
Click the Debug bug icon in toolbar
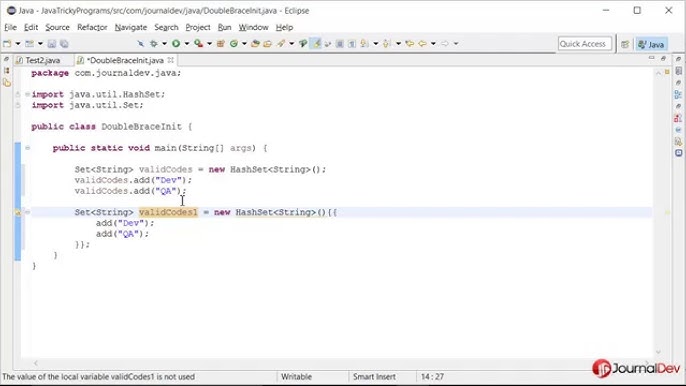(154, 43)
